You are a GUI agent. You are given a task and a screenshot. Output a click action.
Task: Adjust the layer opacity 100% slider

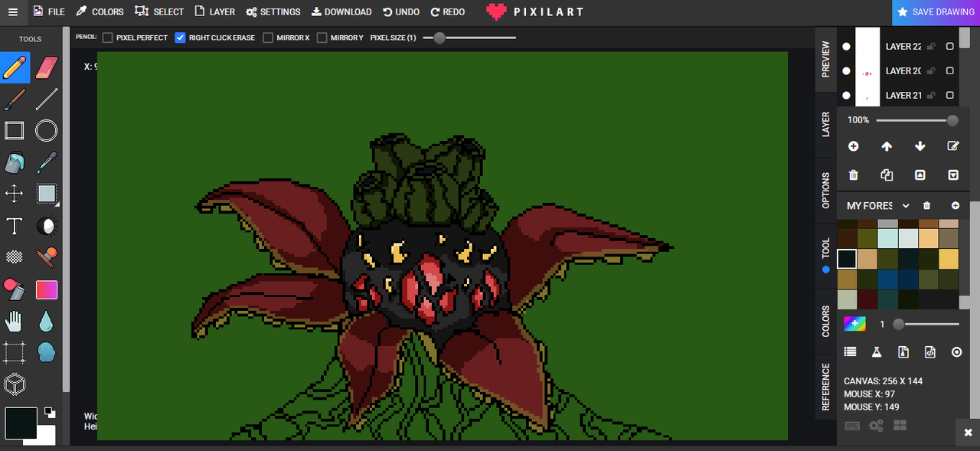pyautogui.click(x=917, y=120)
